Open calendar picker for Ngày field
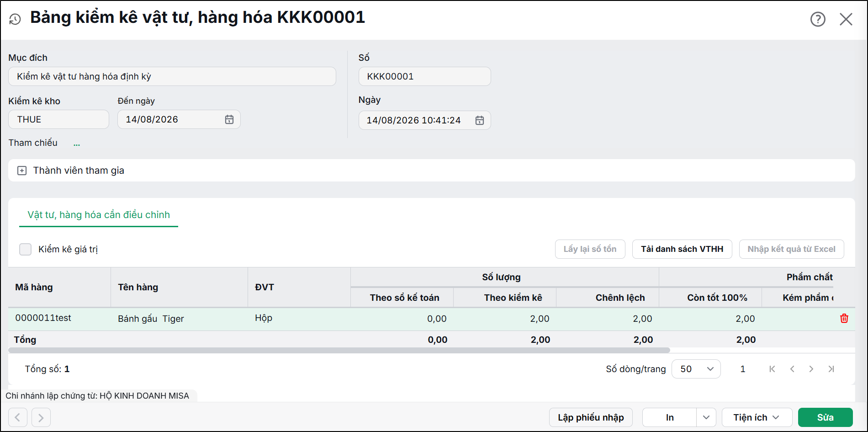The height and width of the screenshot is (432, 868). 480,120
